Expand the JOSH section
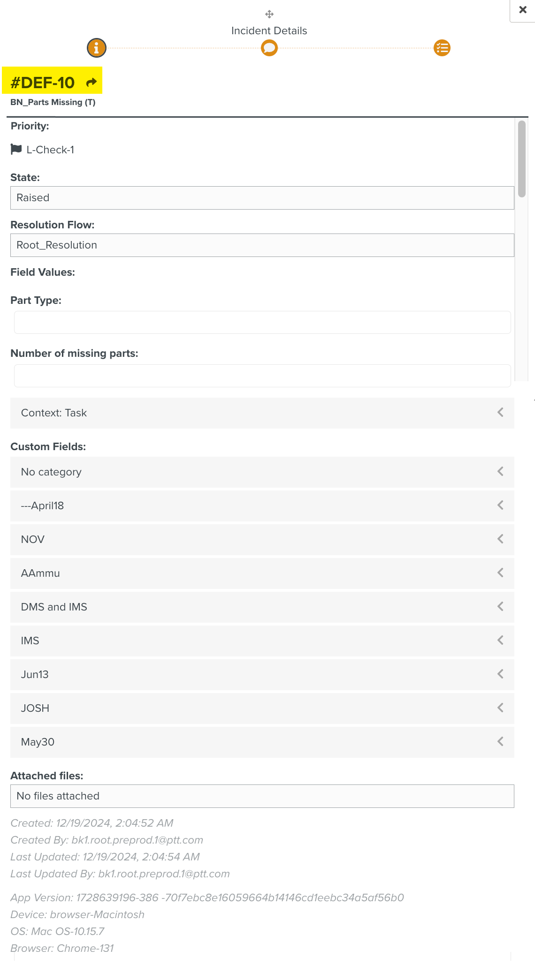 point(262,709)
